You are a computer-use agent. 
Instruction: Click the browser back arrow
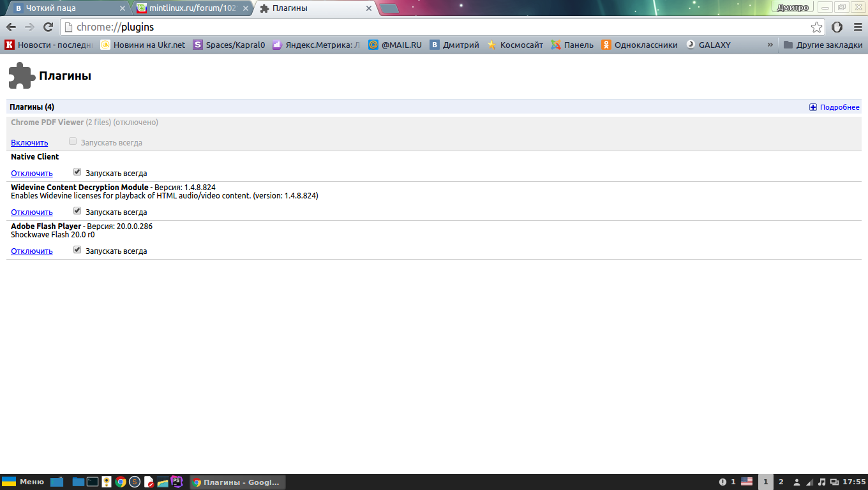(x=11, y=27)
